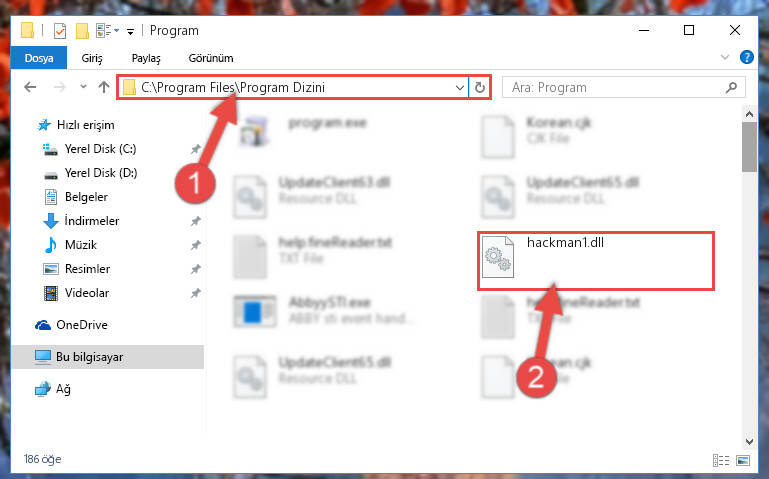Click the Back navigation arrow
The width and height of the screenshot is (769, 479).
[x=30, y=87]
